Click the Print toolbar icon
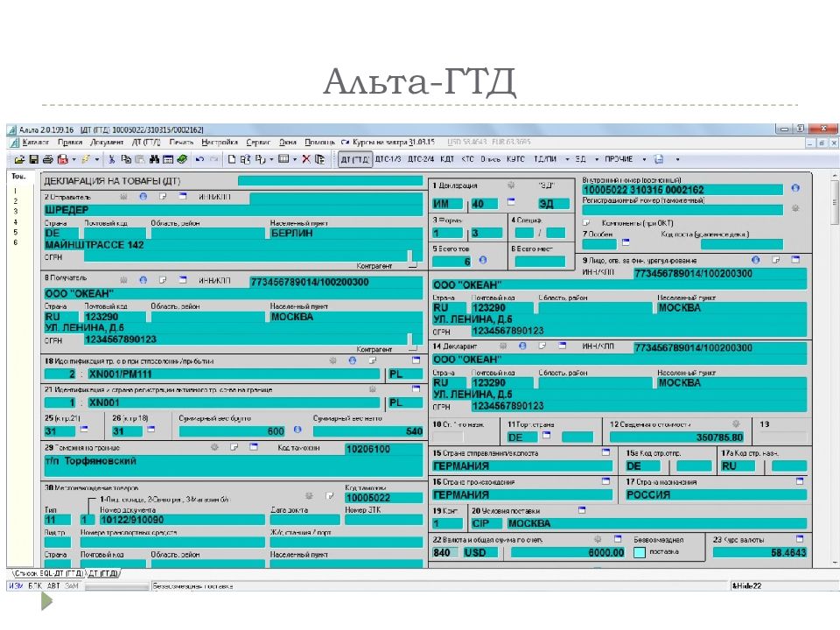Viewport: 840px width, 630px height. [x=47, y=159]
